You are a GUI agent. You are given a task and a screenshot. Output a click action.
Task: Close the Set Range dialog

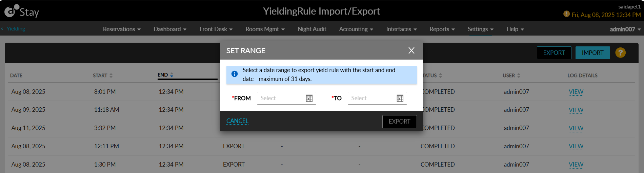pyautogui.click(x=411, y=50)
